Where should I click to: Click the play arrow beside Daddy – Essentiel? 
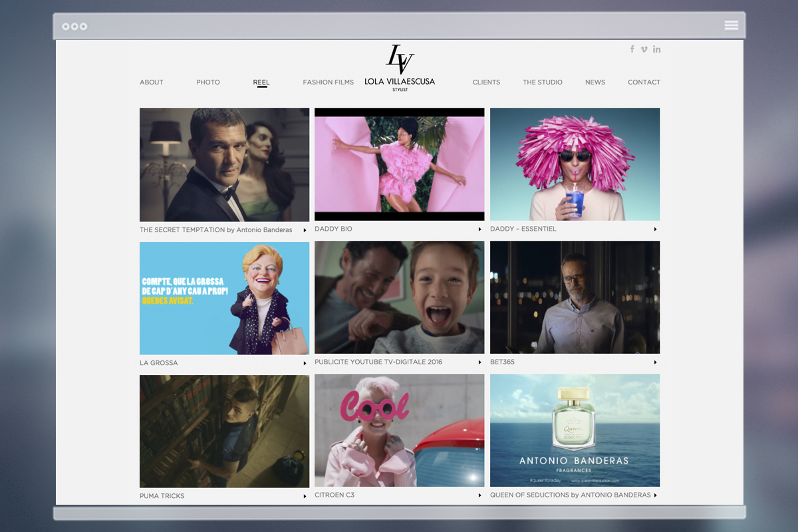655,229
